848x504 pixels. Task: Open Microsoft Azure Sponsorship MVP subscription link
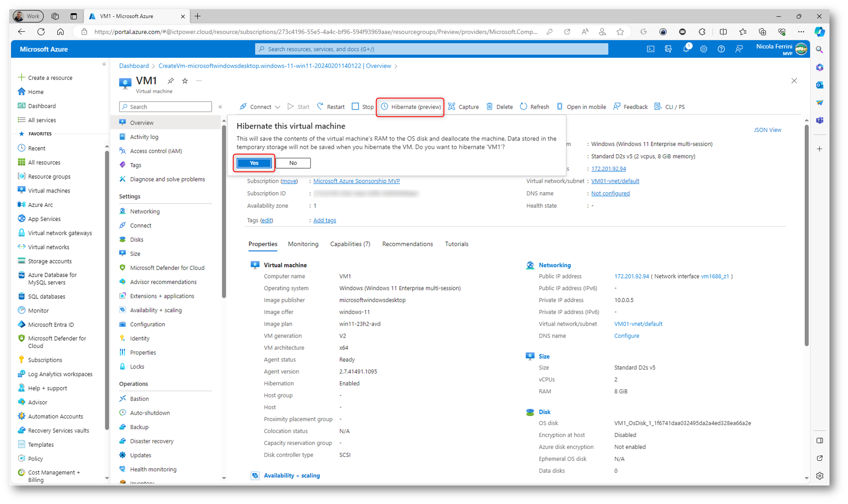356,181
